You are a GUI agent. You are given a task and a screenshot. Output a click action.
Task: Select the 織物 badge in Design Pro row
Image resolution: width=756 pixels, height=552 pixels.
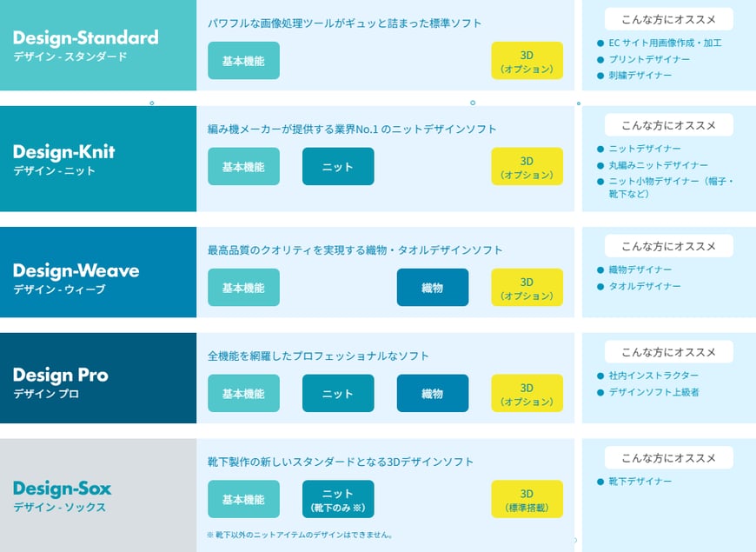432,394
